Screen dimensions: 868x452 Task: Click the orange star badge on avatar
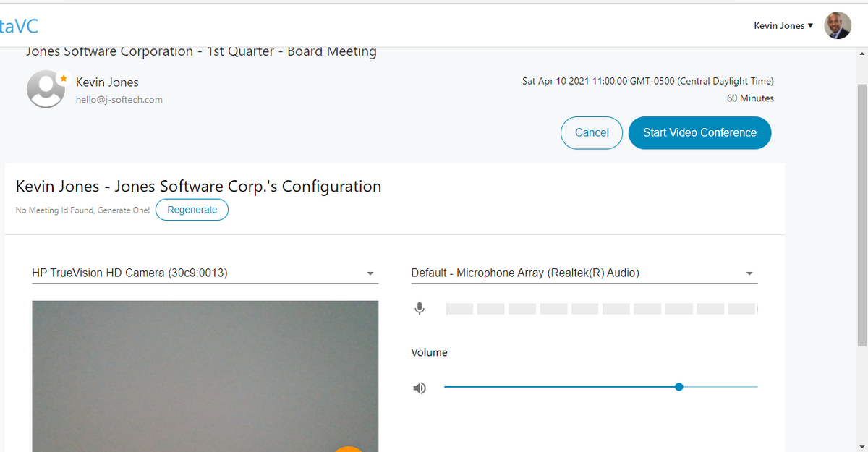click(x=63, y=77)
